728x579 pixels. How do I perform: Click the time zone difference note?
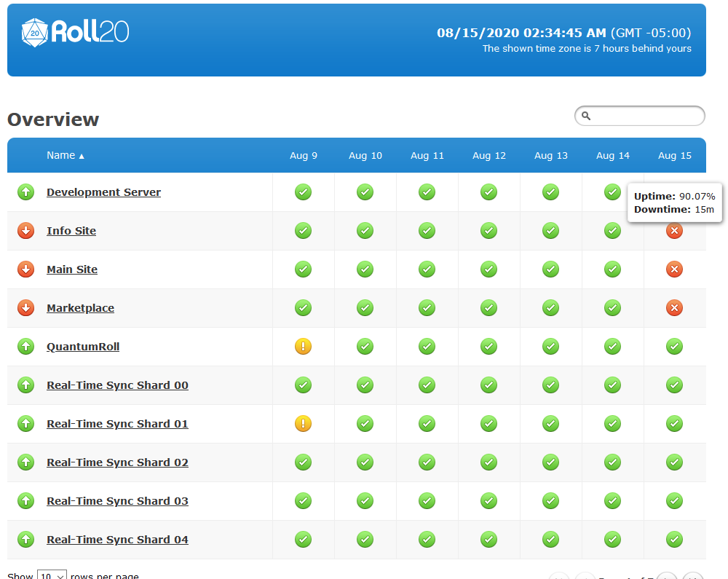pyautogui.click(x=587, y=48)
